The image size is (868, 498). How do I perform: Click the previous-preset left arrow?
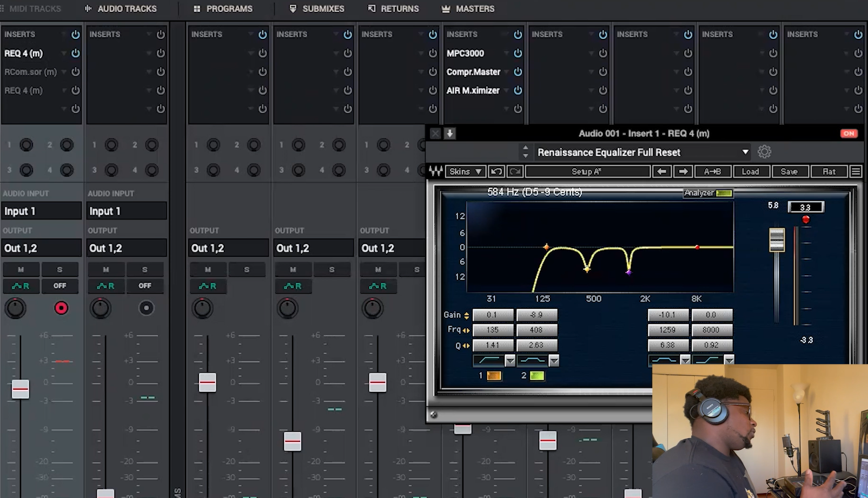tap(662, 171)
